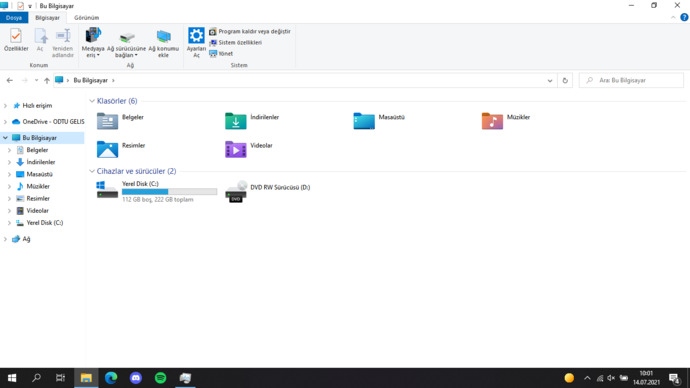Open the Quick Access Toolbar dropdown
690x388 pixels.
(30, 6)
